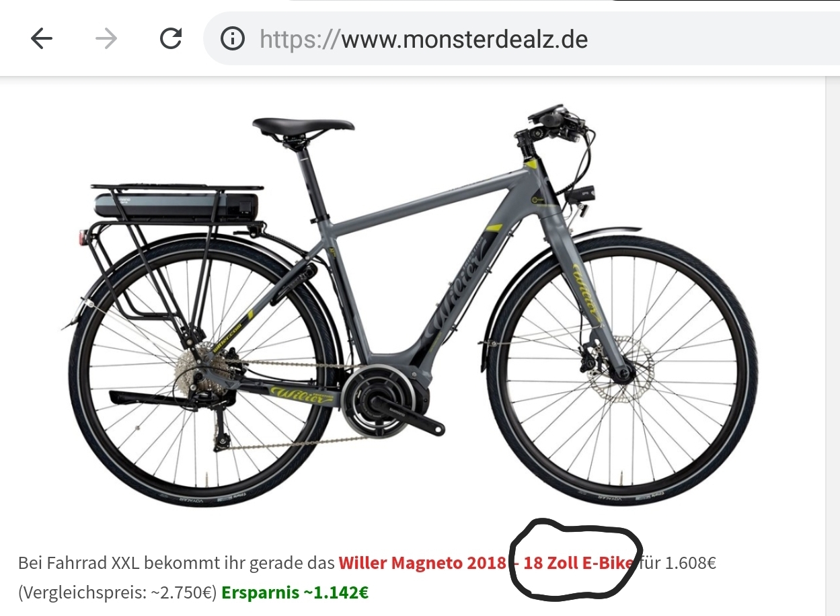Reload the monsterdealz.de page
Viewport: 840px width, 616px height.
tap(171, 39)
